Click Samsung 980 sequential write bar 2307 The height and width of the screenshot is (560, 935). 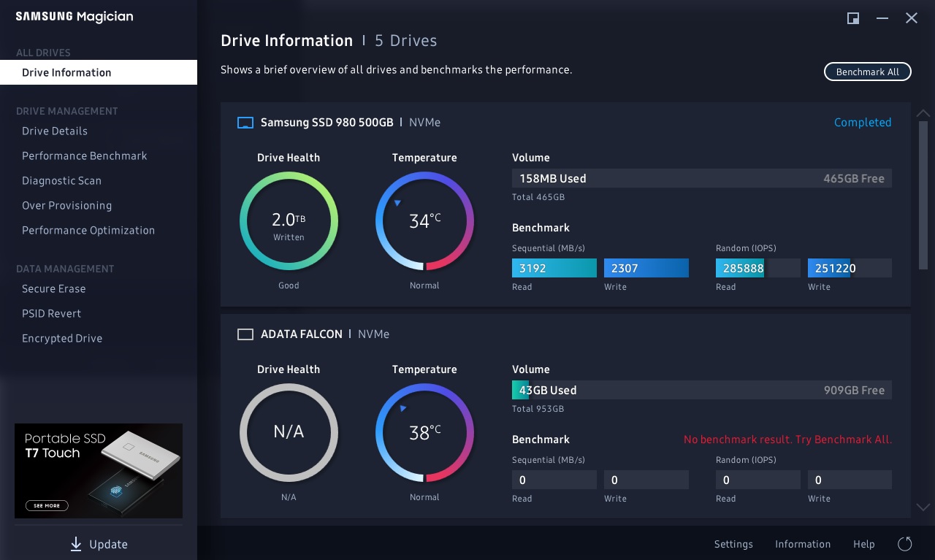point(646,268)
